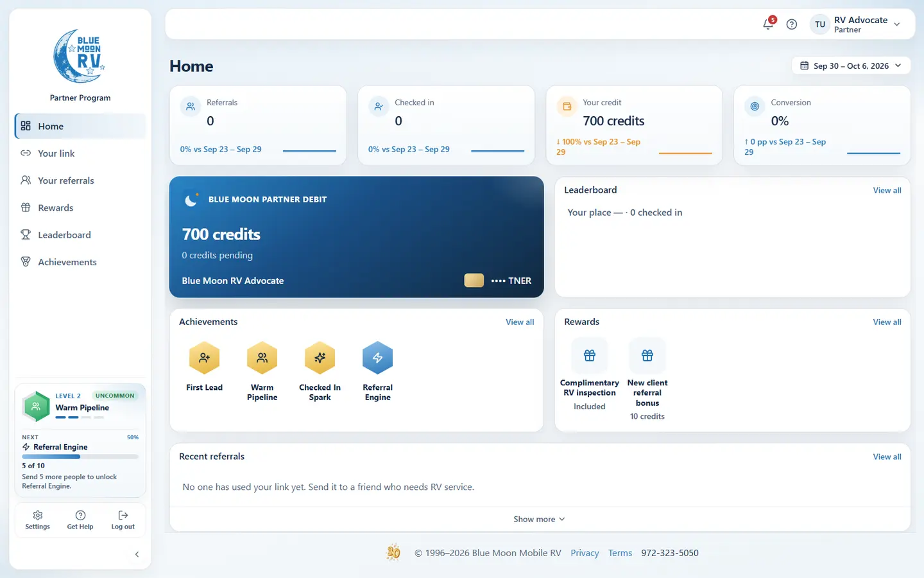Open the Terms footer link
924x578 pixels.
tap(620, 553)
